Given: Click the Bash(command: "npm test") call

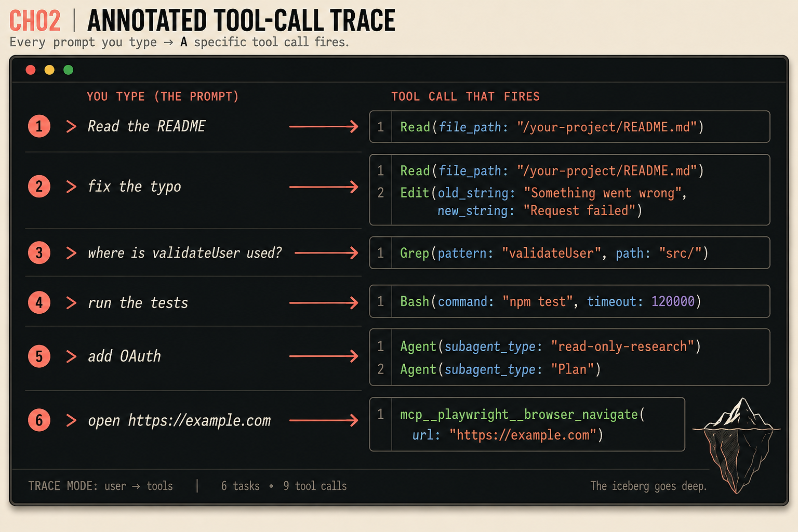Looking at the screenshot, I should coord(551,302).
